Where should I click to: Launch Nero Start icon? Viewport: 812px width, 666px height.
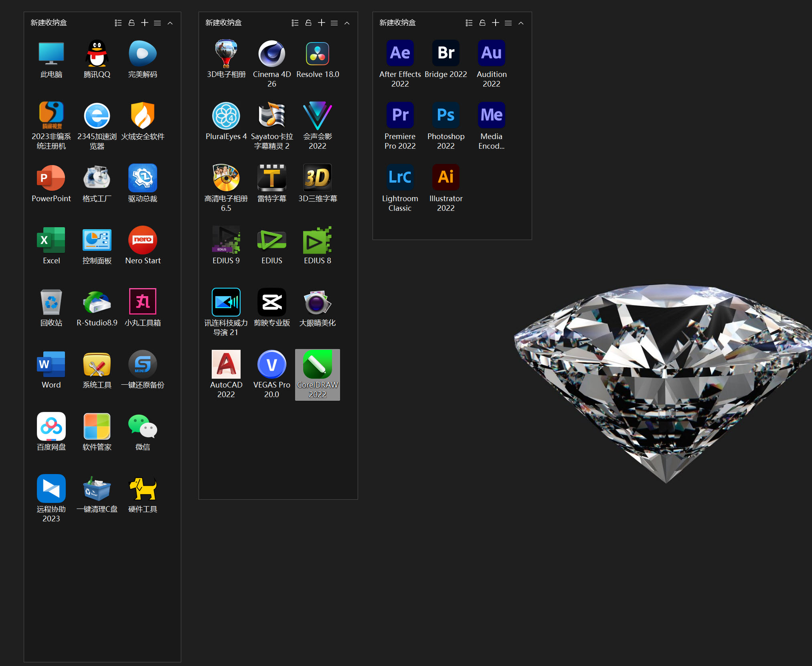click(143, 240)
